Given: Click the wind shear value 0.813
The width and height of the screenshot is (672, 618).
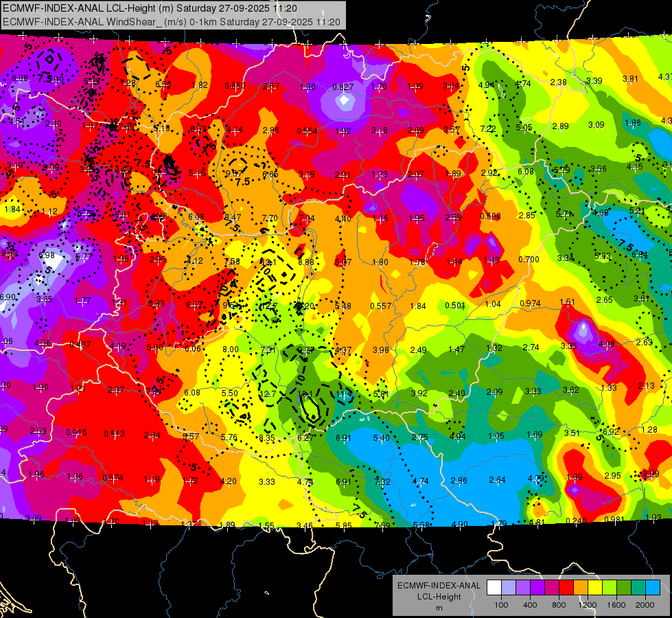Looking at the screenshot, I should tap(115, 433).
